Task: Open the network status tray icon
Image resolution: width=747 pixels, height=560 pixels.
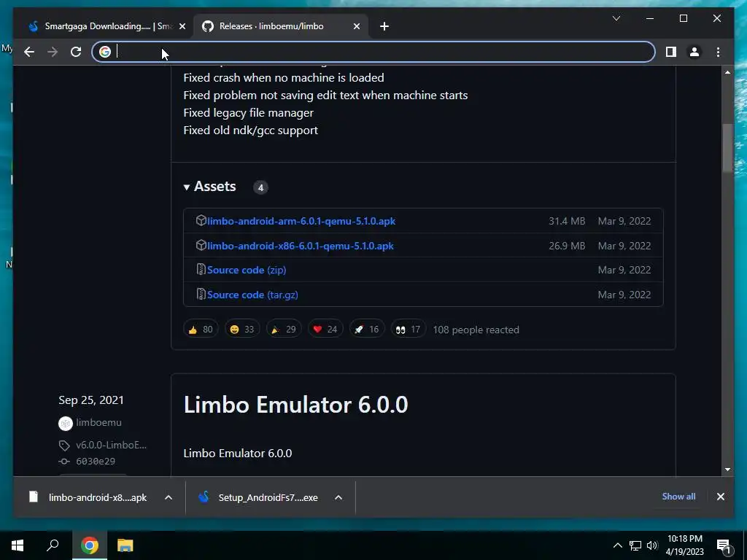Action: [635, 545]
